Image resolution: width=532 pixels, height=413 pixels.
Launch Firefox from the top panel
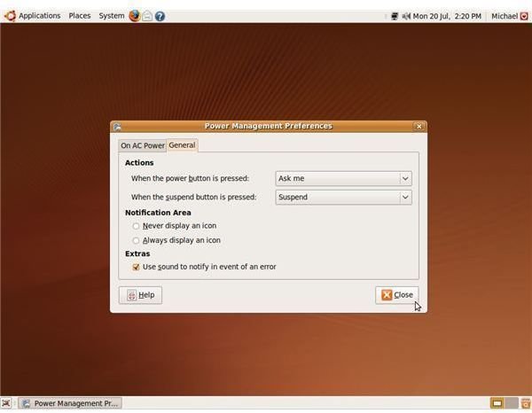[135, 16]
